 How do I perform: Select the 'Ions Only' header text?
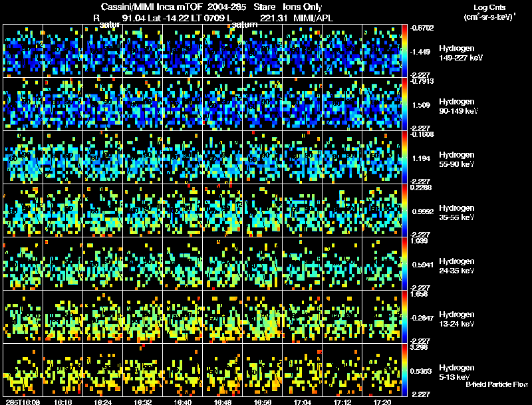(x=303, y=7)
